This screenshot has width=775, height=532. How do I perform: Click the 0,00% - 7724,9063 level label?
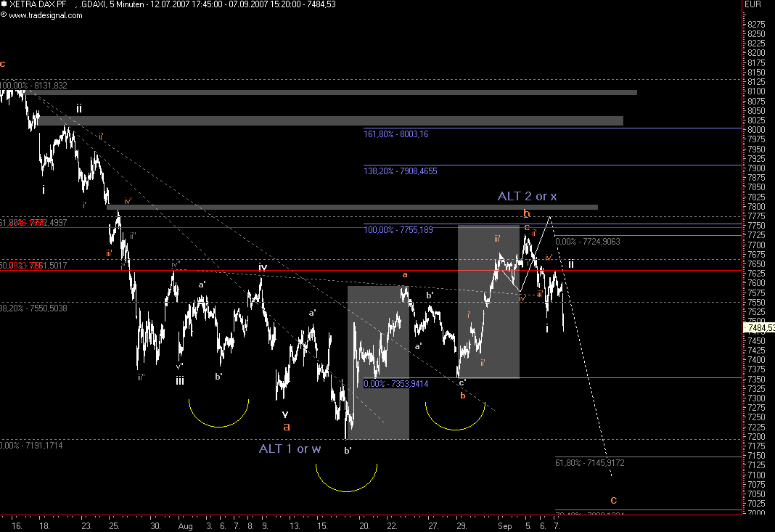587,241
